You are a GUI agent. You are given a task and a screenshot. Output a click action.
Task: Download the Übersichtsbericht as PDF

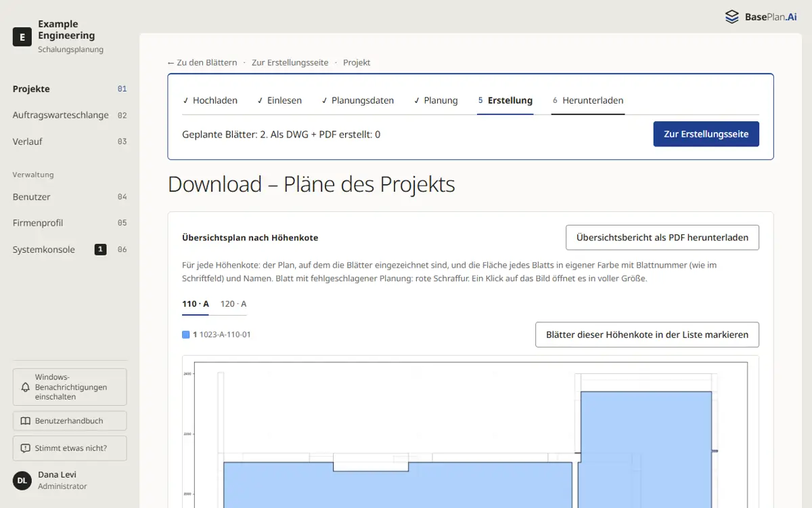[x=662, y=238]
